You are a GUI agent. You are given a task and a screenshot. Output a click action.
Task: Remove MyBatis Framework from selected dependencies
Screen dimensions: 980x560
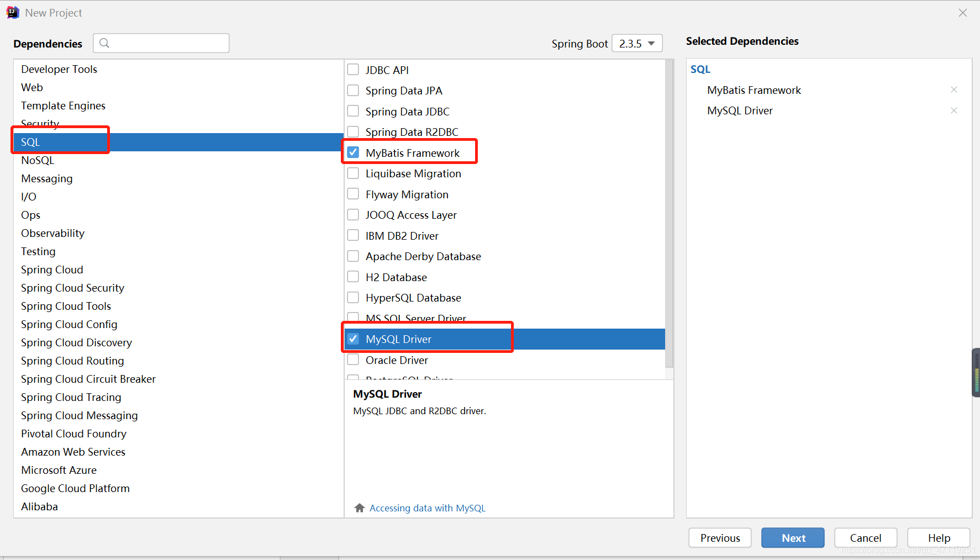point(953,89)
